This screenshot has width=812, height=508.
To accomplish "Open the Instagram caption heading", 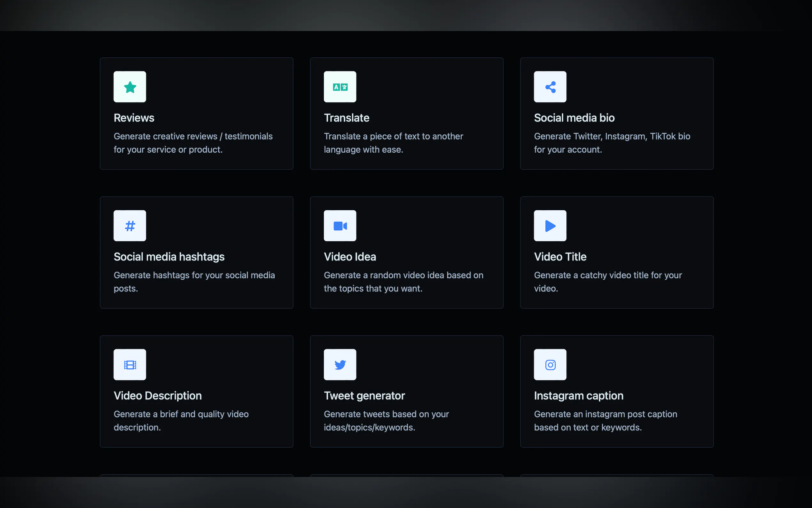I will click(578, 395).
